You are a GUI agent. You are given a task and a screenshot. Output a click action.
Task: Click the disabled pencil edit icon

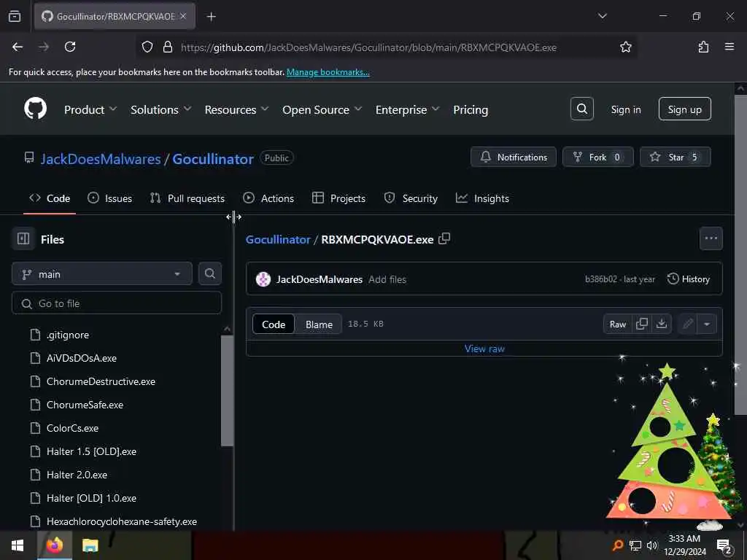pos(687,324)
